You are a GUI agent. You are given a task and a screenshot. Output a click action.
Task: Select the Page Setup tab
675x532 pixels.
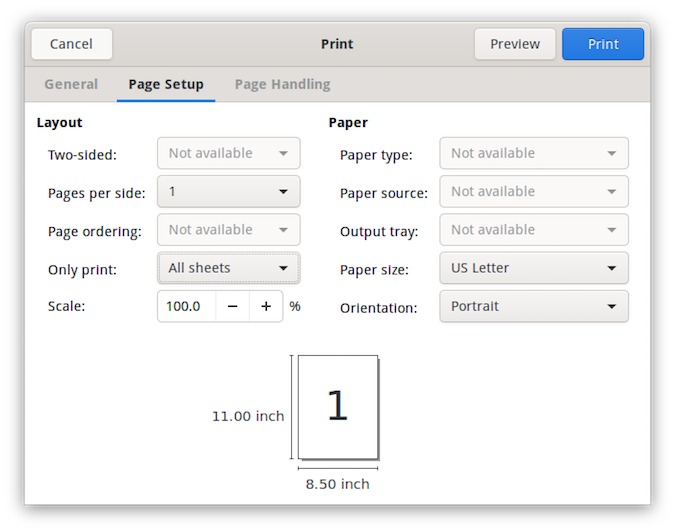166,84
